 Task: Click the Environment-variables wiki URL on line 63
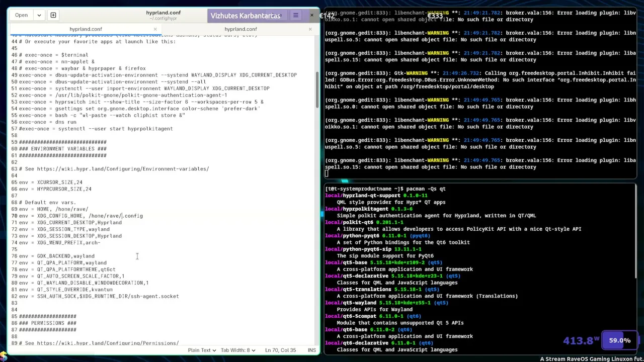point(123,169)
